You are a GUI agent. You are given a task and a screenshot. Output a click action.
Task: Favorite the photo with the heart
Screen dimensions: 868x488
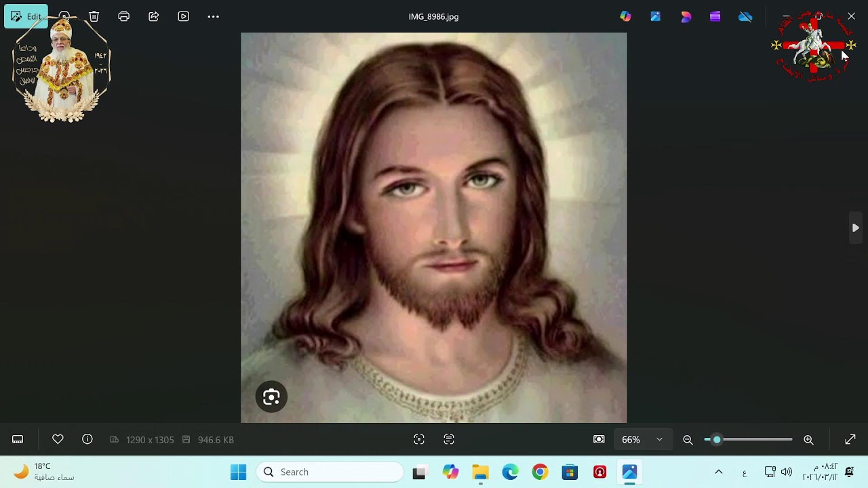point(58,440)
